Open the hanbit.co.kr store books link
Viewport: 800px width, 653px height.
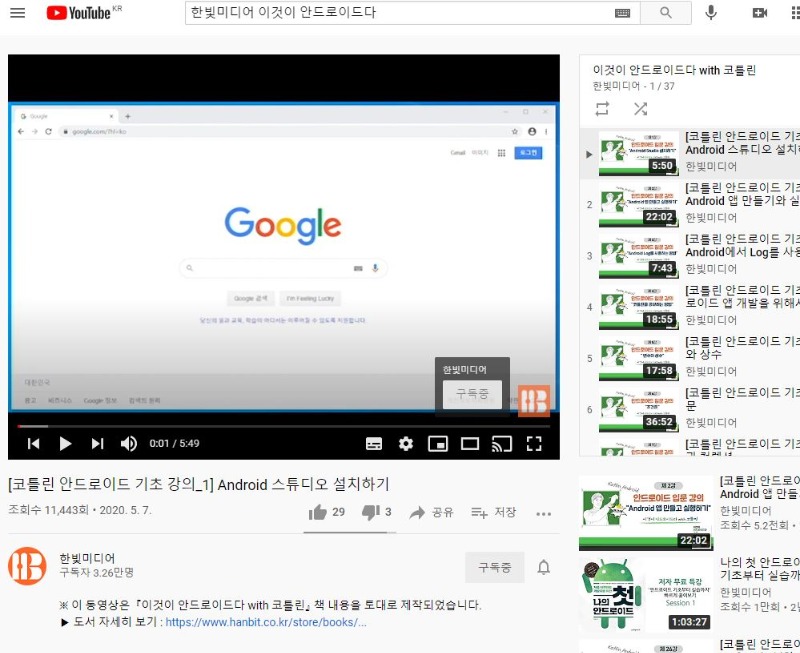tap(266, 622)
